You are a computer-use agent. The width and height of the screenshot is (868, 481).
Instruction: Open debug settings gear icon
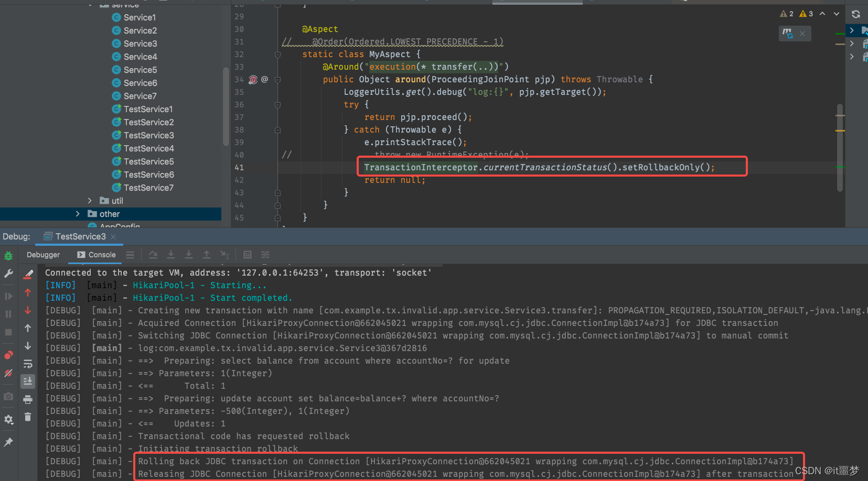(x=8, y=420)
